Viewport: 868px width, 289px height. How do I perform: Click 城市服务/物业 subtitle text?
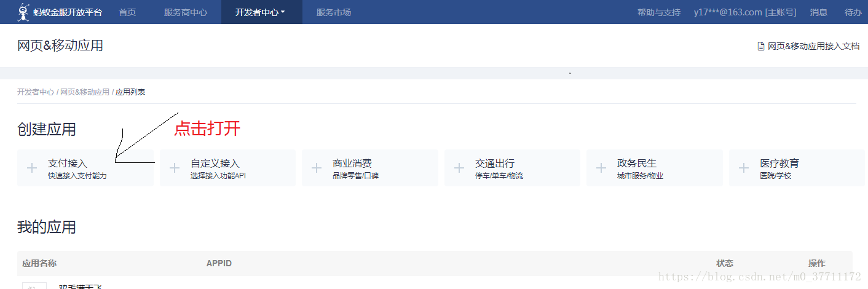pyautogui.click(x=641, y=176)
